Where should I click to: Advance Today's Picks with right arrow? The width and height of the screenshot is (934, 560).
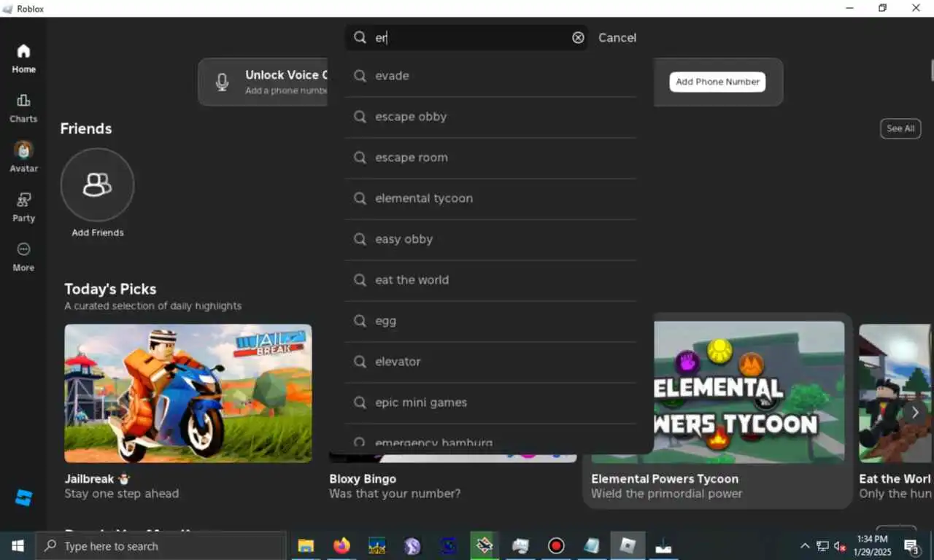(915, 412)
